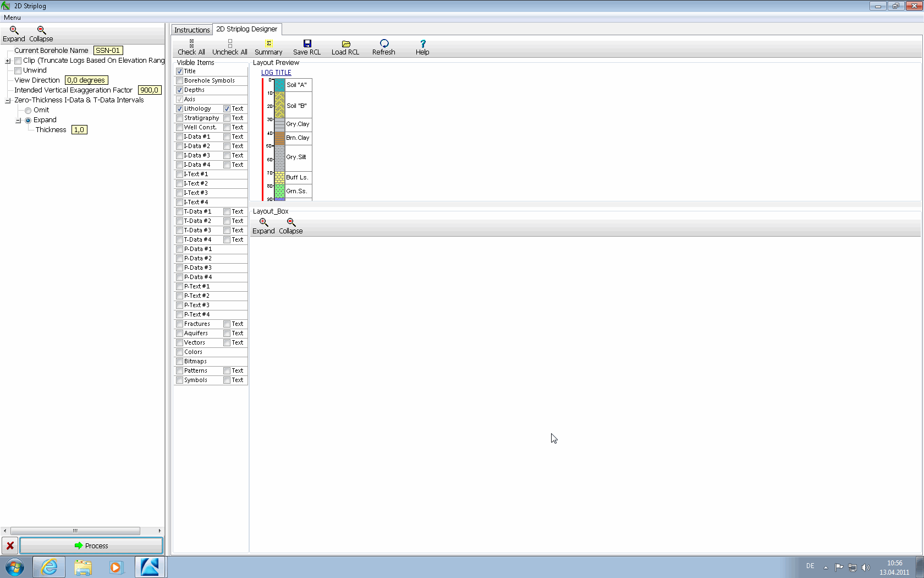924x578 pixels.
Task: Collapse the Zero-Thickness I-Data & T-Data Intervals node
Action: [x=8, y=100]
